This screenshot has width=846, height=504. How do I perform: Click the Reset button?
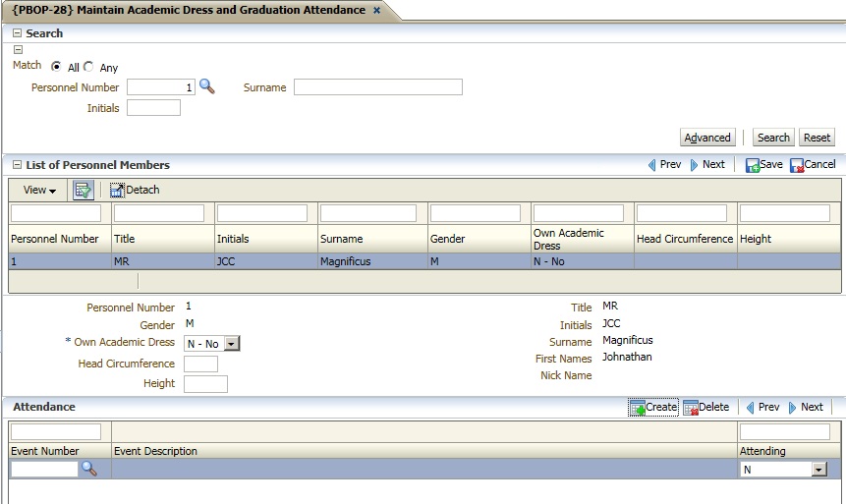[817, 138]
